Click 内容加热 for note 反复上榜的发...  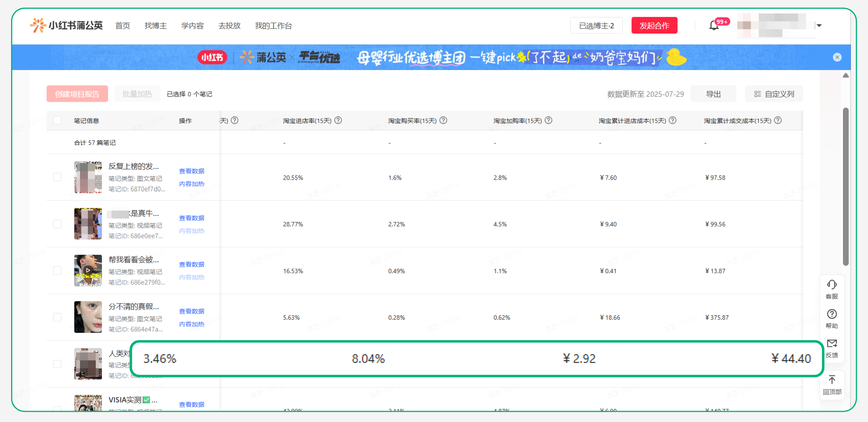coord(192,184)
